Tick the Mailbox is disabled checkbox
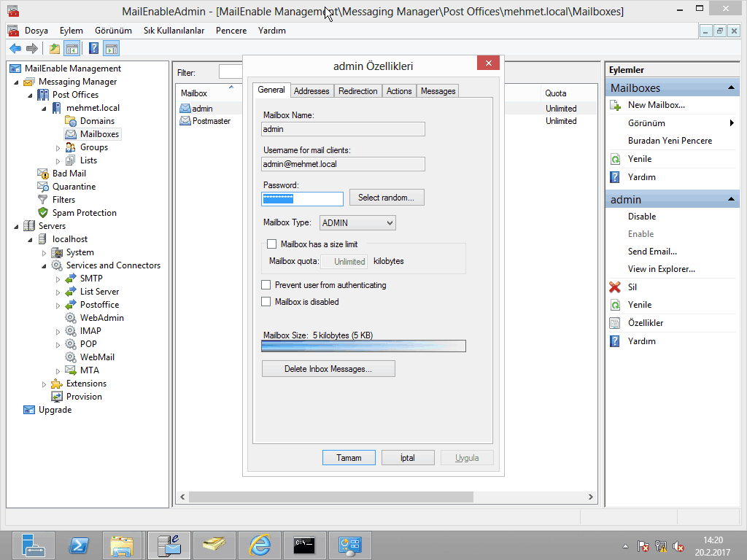 click(266, 301)
